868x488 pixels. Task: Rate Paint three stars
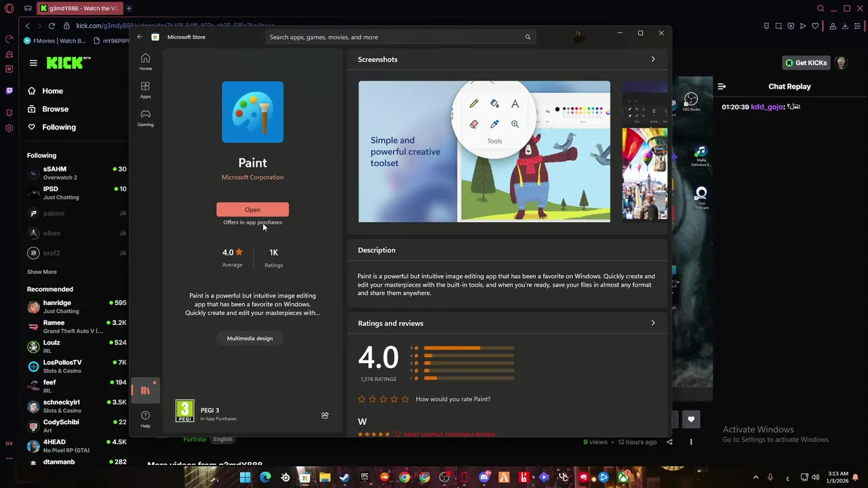pyautogui.click(x=383, y=399)
